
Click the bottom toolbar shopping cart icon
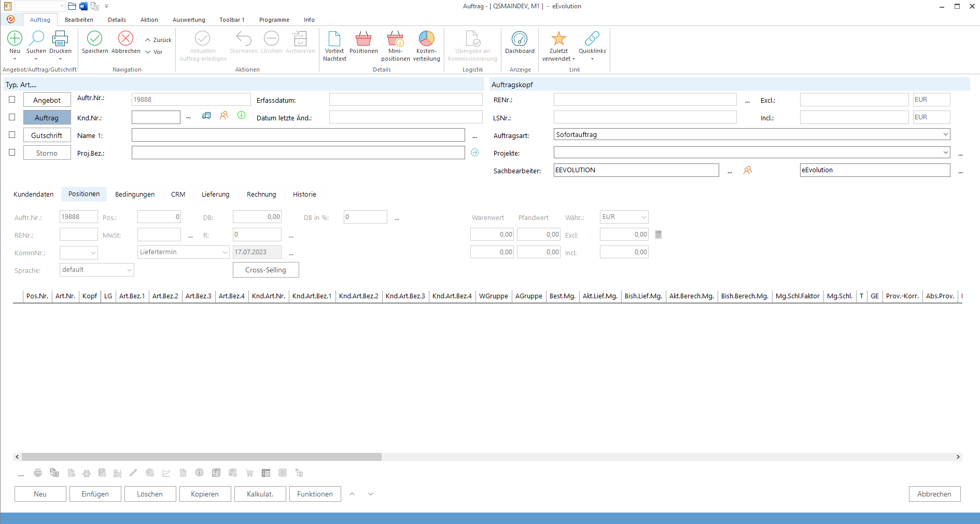[249, 473]
